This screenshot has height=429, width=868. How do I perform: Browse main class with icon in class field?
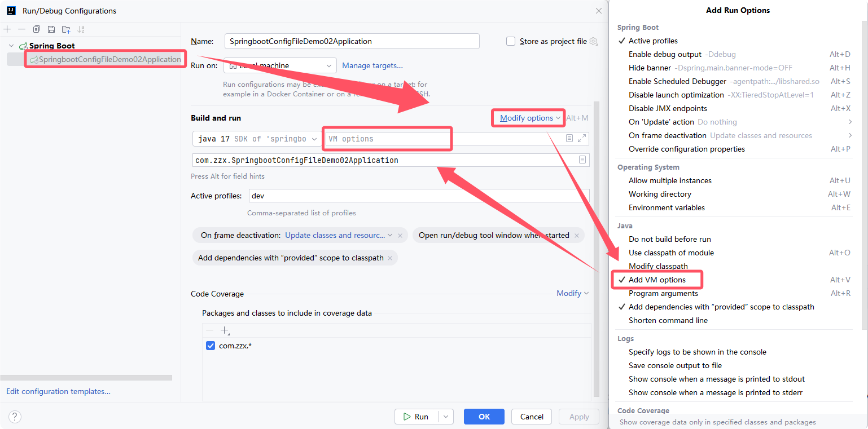[x=582, y=160]
